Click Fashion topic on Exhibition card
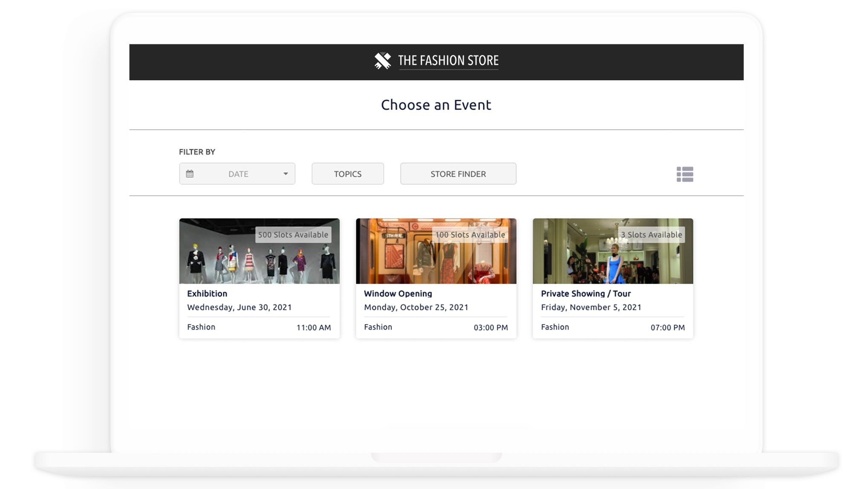 (201, 327)
